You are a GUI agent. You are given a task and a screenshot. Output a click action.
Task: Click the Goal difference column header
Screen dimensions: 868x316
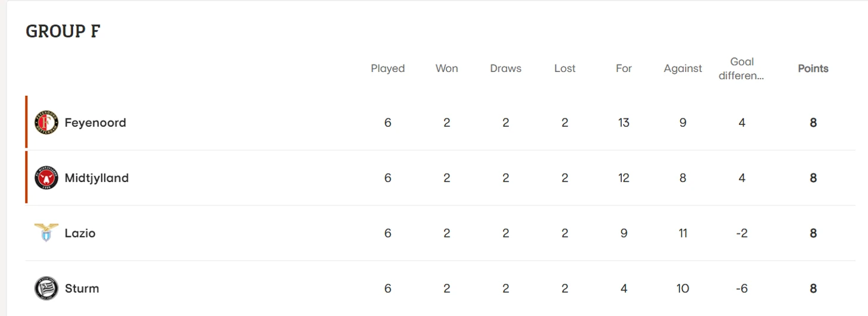742,68
